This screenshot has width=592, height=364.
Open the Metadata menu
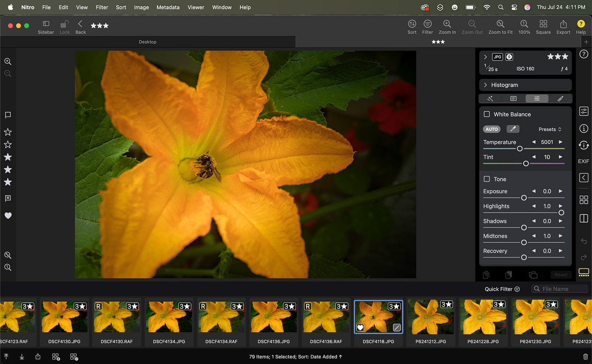click(168, 7)
